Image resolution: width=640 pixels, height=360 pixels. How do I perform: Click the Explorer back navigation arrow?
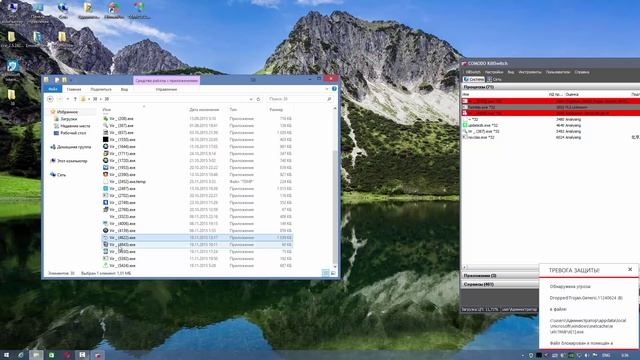50,99
